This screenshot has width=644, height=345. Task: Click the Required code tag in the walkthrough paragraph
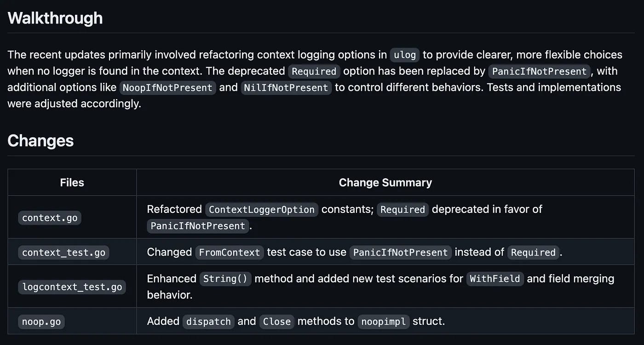[314, 71]
